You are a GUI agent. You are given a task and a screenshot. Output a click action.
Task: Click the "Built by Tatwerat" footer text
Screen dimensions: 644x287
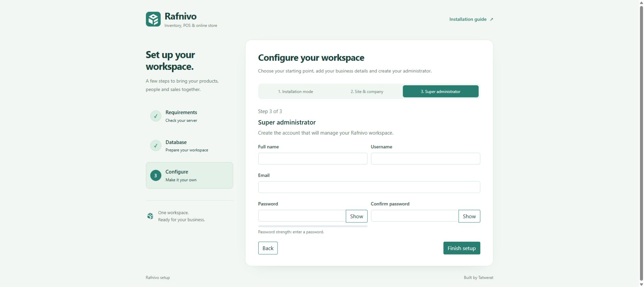(478, 278)
